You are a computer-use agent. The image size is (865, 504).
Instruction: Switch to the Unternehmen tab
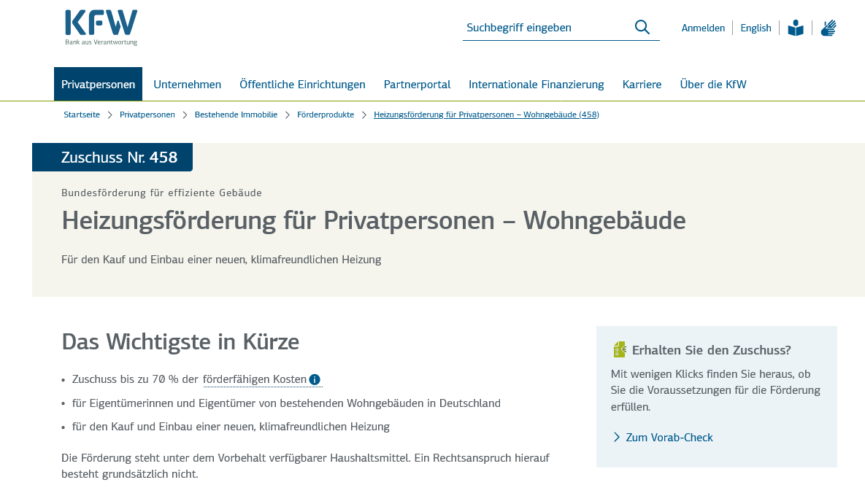(x=187, y=84)
